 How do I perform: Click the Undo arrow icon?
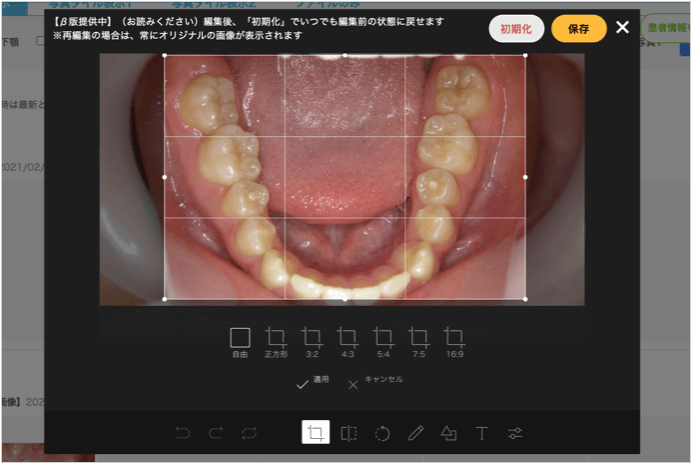coord(183,433)
